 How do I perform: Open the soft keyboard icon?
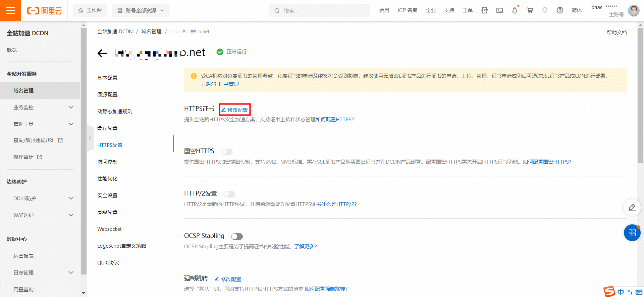click(639, 292)
